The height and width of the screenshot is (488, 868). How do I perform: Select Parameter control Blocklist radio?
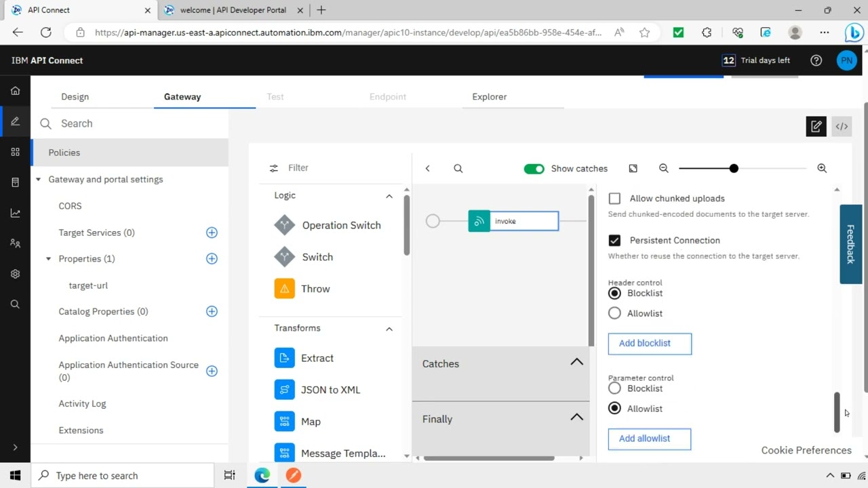(614, 388)
